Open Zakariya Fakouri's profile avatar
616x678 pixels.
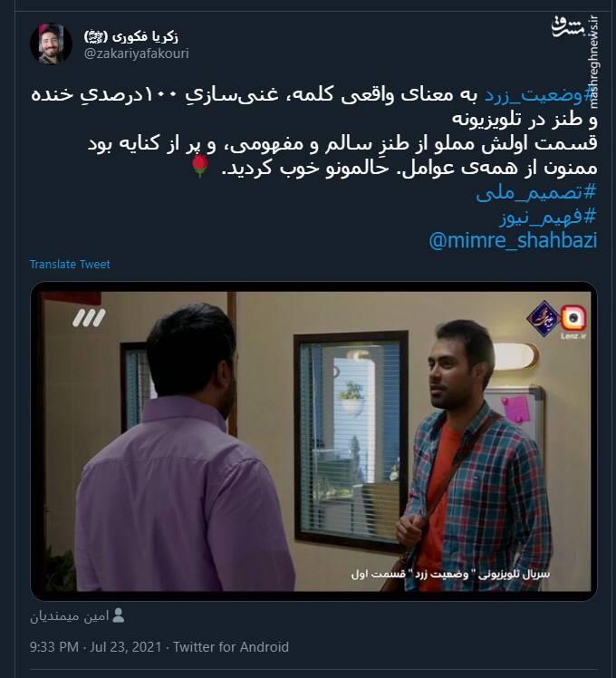coord(51,44)
